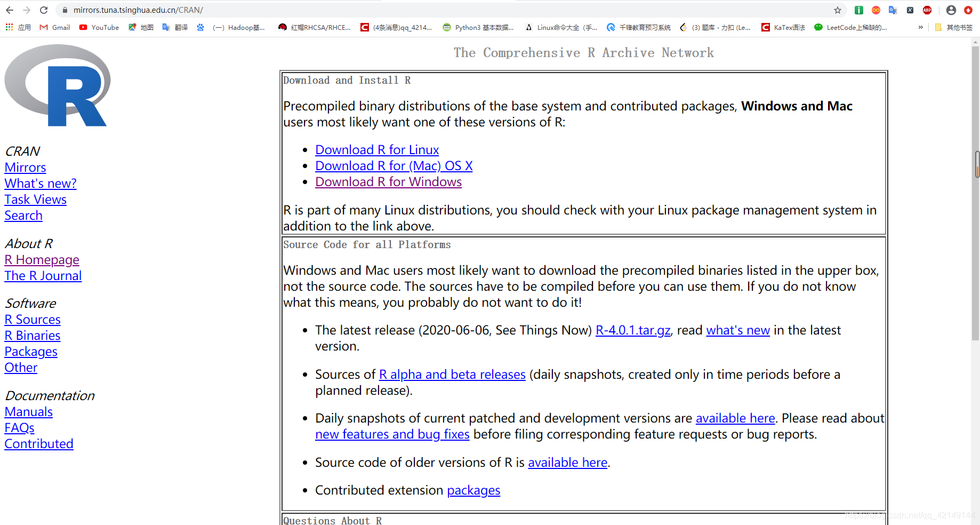Screen dimensions: 980x525
Task: Click Download R for (Mac) OS X
Action: pos(394,166)
